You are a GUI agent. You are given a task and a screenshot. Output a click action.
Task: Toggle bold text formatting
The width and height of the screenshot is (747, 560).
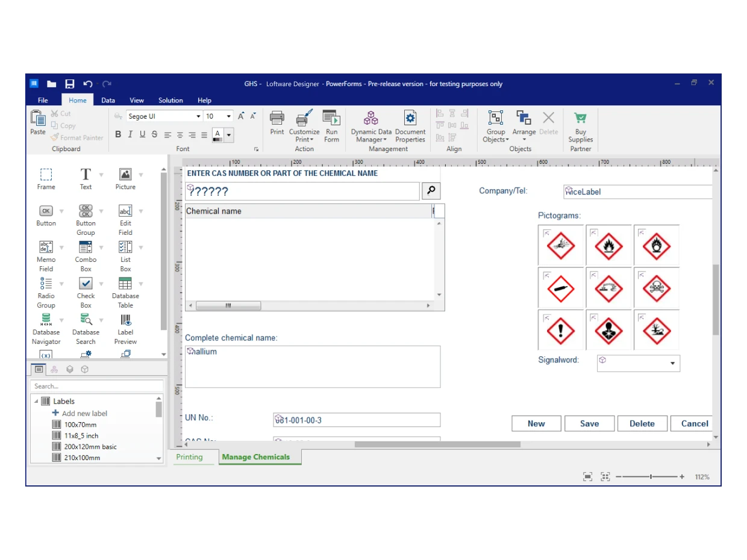click(x=118, y=135)
